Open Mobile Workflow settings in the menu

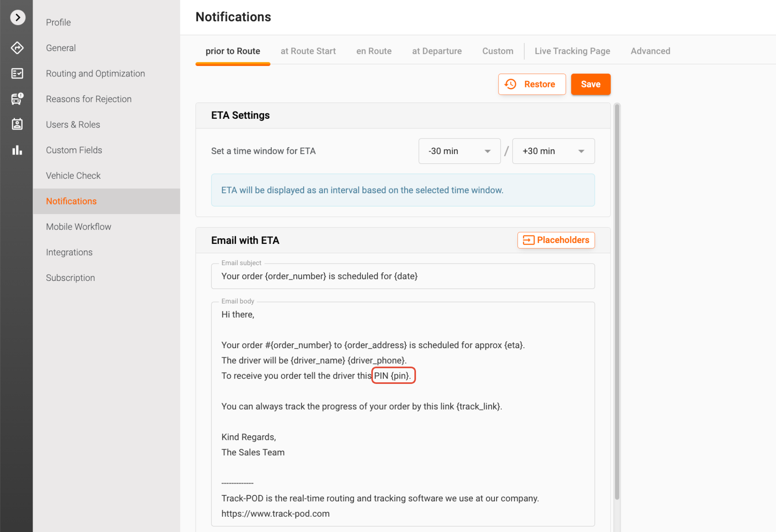click(x=79, y=227)
